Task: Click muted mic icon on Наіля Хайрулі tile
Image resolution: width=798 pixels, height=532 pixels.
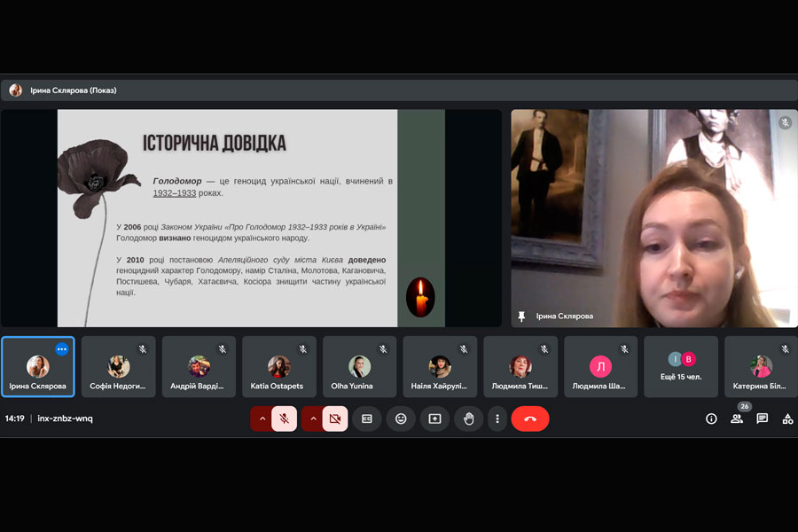Action: point(464,349)
